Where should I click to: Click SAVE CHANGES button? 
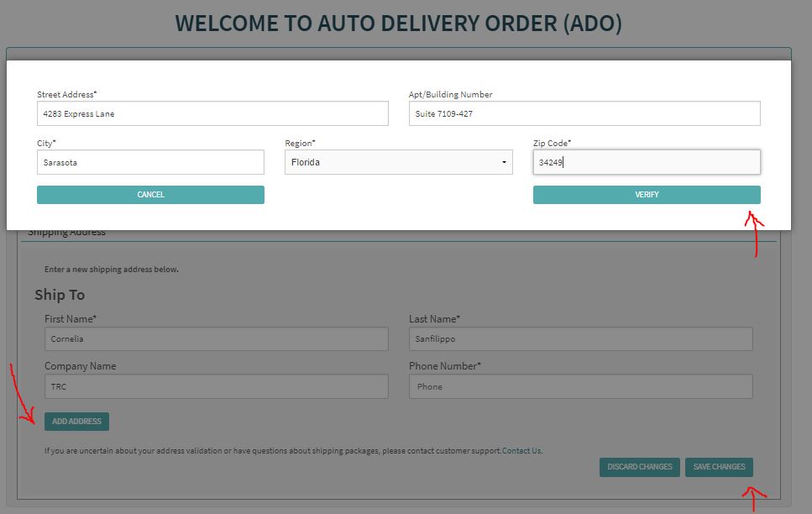pyautogui.click(x=720, y=467)
